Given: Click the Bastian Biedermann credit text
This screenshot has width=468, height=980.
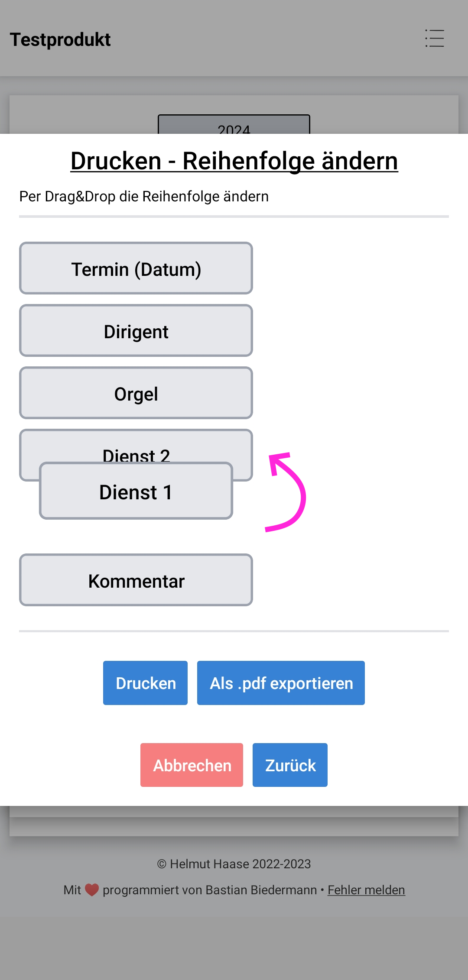Looking at the screenshot, I should click(210, 890).
